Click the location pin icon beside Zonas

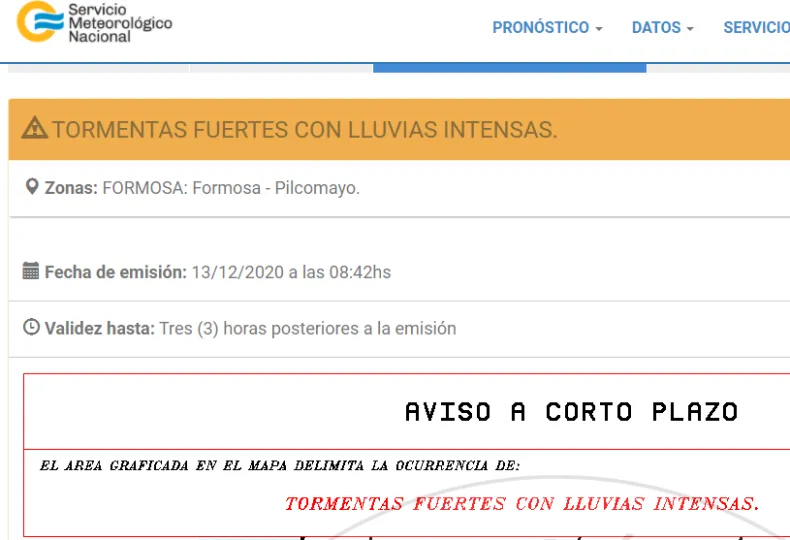click(x=32, y=186)
